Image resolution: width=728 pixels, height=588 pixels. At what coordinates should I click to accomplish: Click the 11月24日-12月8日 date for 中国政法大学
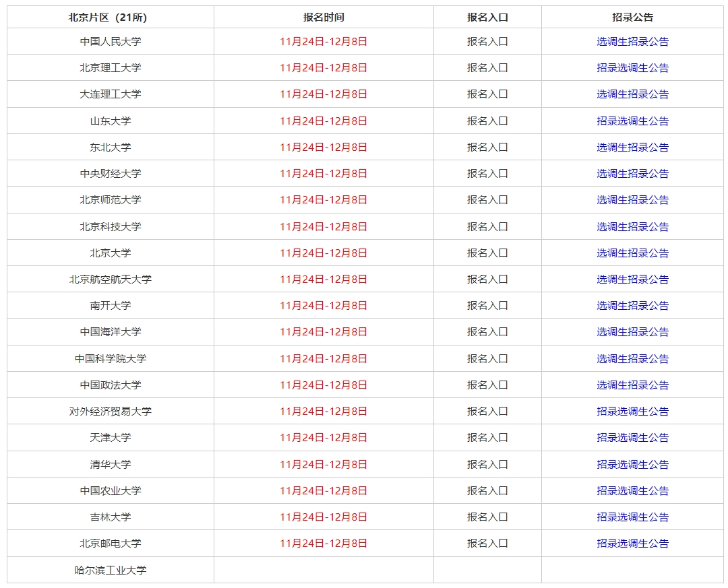[x=324, y=385]
